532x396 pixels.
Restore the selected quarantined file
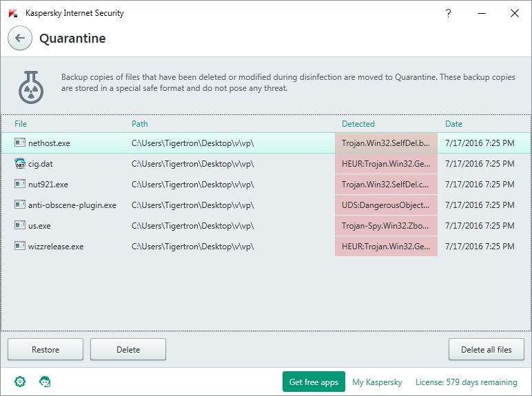coord(45,349)
